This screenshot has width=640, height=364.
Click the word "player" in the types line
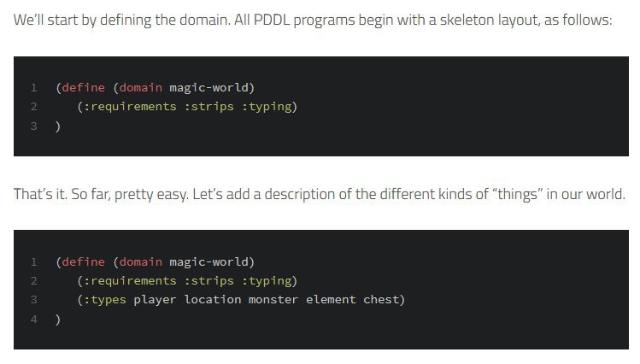pyautogui.click(x=155, y=300)
